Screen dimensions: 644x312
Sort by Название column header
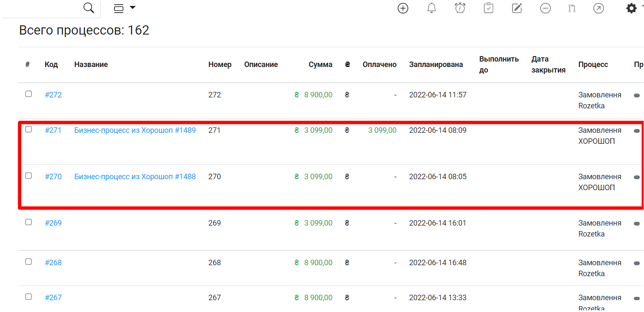tap(91, 65)
